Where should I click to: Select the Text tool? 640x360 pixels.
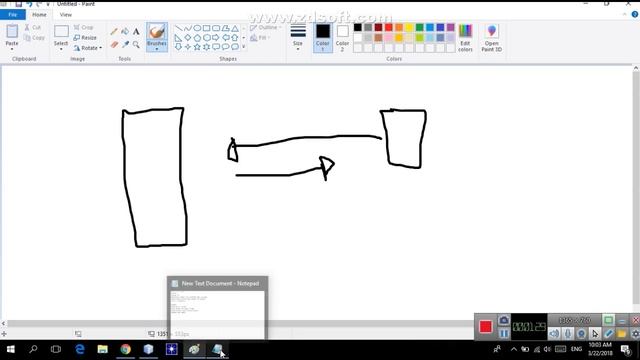(136, 31)
